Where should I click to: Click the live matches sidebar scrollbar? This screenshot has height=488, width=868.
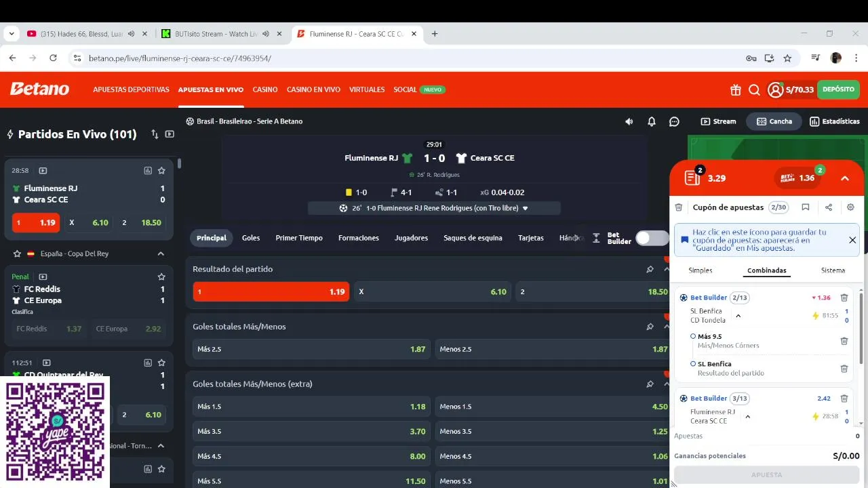point(179,163)
